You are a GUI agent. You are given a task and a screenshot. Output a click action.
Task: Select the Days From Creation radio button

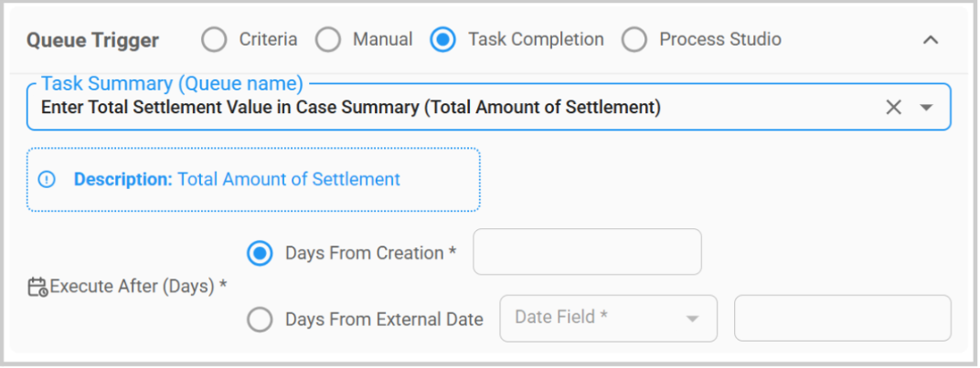pos(261,253)
